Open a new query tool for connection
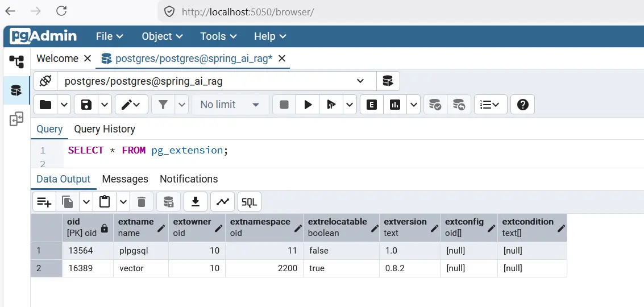Image resolution: width=644 pixels, height=307 pixels. point(388,81)
